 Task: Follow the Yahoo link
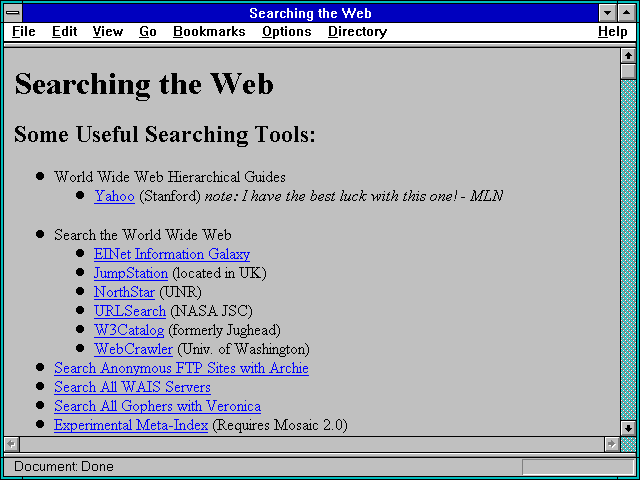point(114,196)
